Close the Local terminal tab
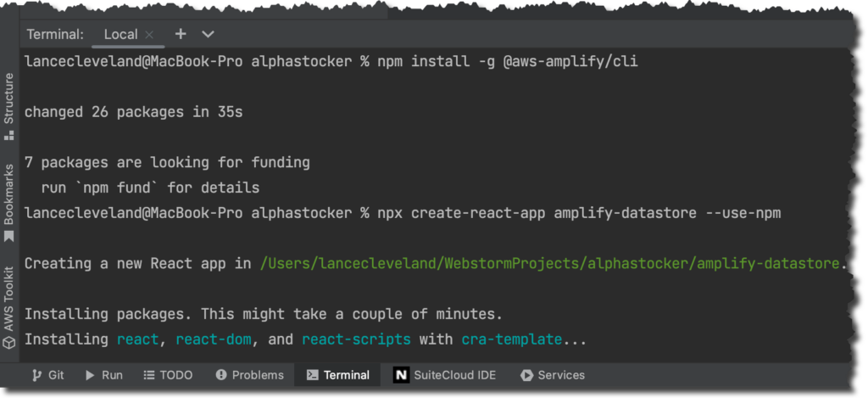 click(x=149, y=34)
